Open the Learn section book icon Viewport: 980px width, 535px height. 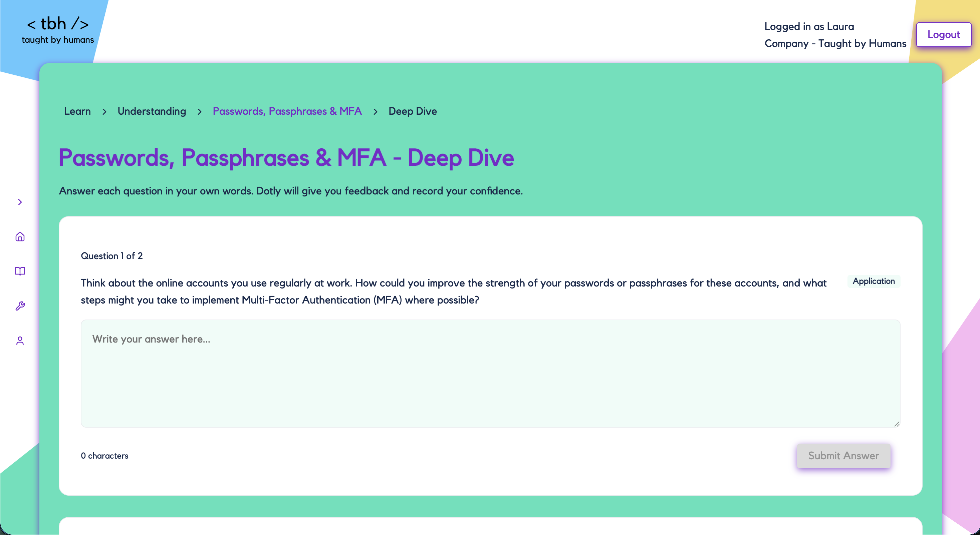[x=20, y=271]
